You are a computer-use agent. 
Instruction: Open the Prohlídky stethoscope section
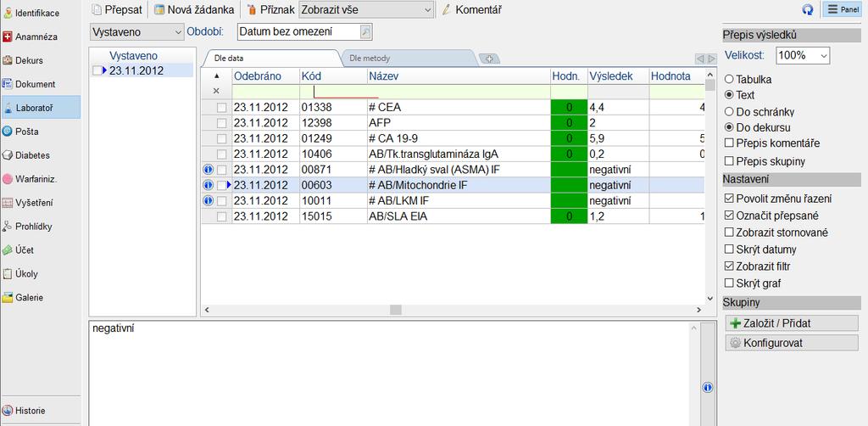coord(40,226)
